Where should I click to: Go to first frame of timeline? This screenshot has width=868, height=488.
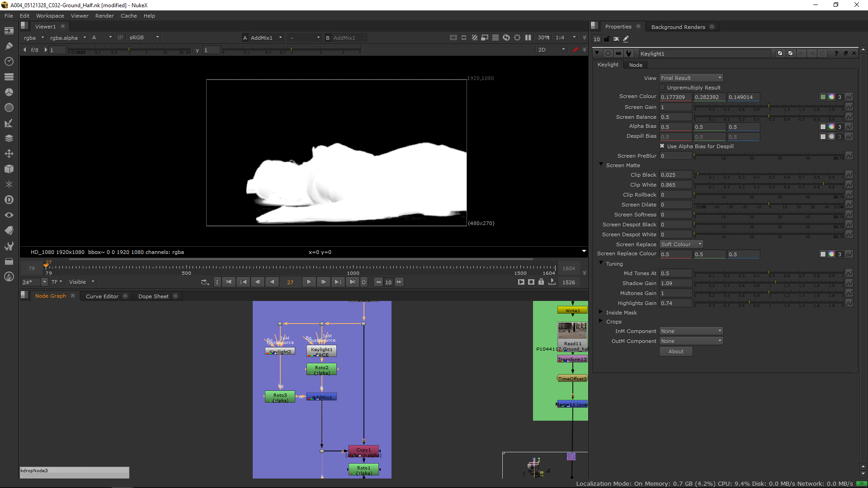click(x=229, y=282)
